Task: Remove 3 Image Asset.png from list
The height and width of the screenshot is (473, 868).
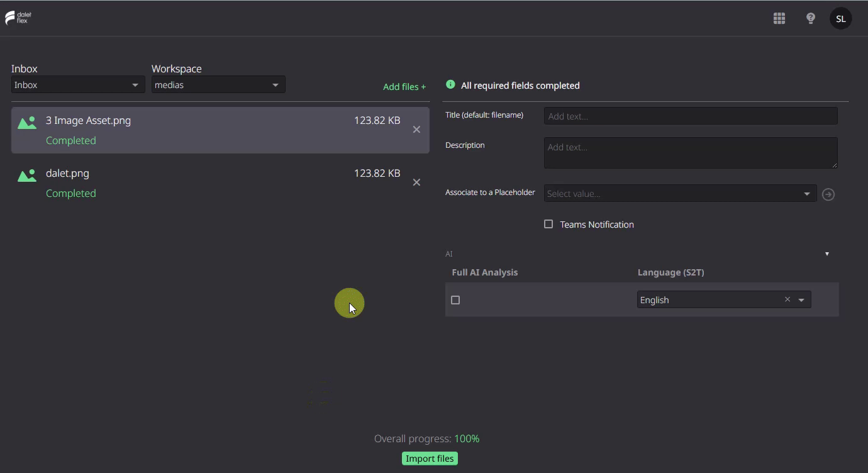Action: pos(416,130)
